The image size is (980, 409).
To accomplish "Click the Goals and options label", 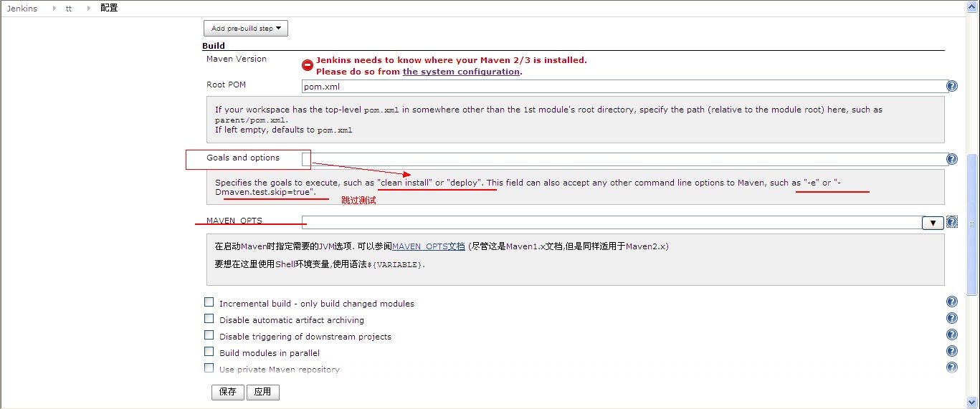I will 243,158.
